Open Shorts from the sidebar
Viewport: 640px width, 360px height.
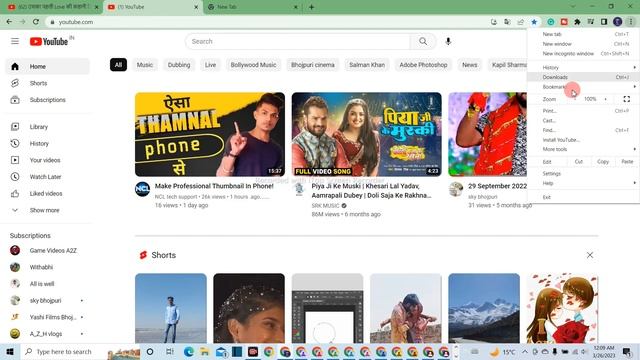(x=47, y=83)
